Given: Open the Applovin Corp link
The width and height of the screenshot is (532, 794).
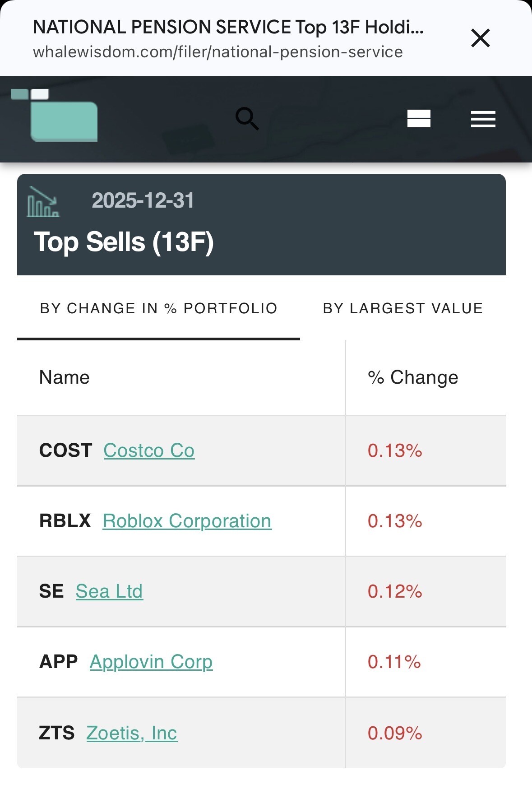Looking at the screenshot, I should click(151, 662).
